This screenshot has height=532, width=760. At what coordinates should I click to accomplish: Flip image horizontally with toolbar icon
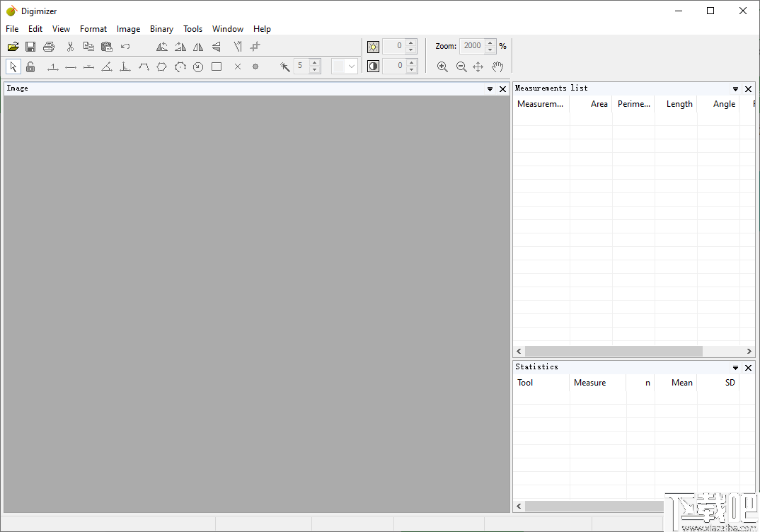[x=198, y=47]
